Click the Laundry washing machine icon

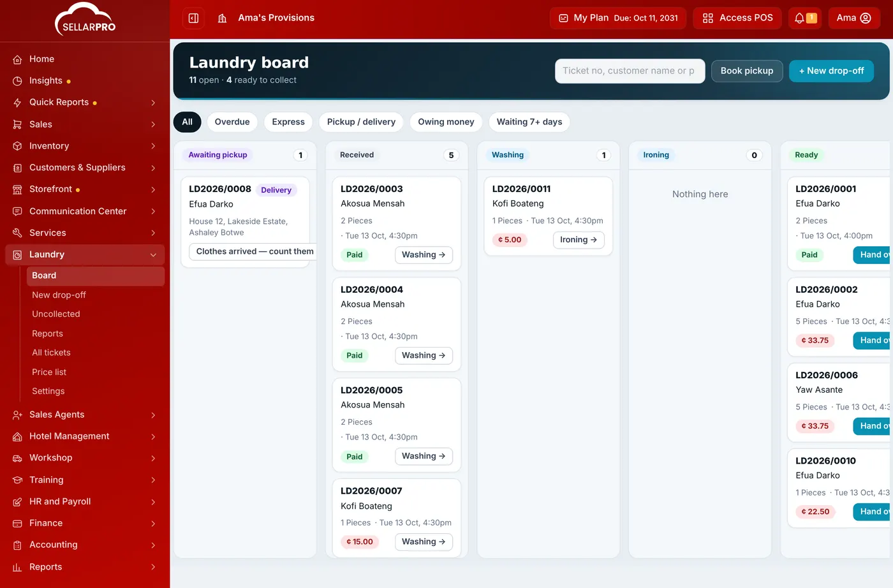tap(17, 254)
